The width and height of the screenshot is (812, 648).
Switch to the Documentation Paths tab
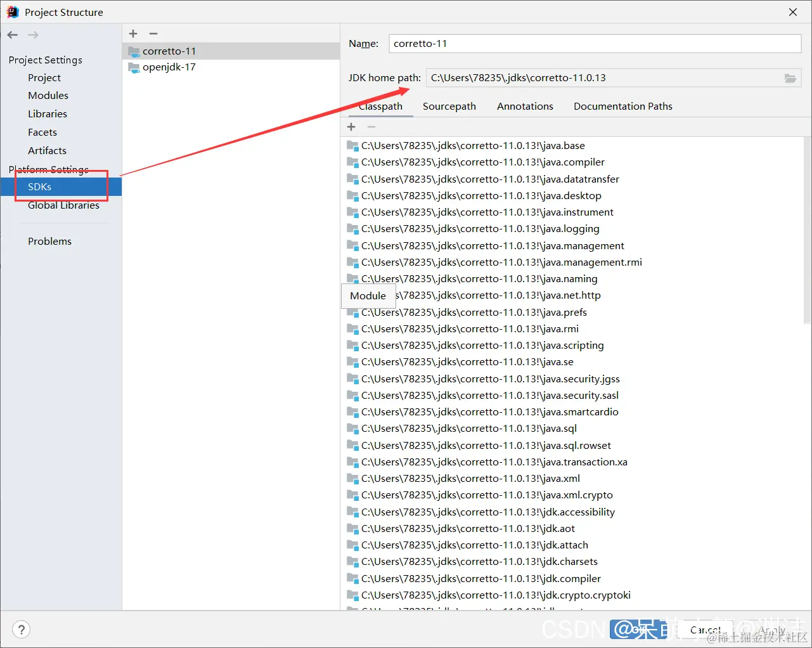(623, 107)
